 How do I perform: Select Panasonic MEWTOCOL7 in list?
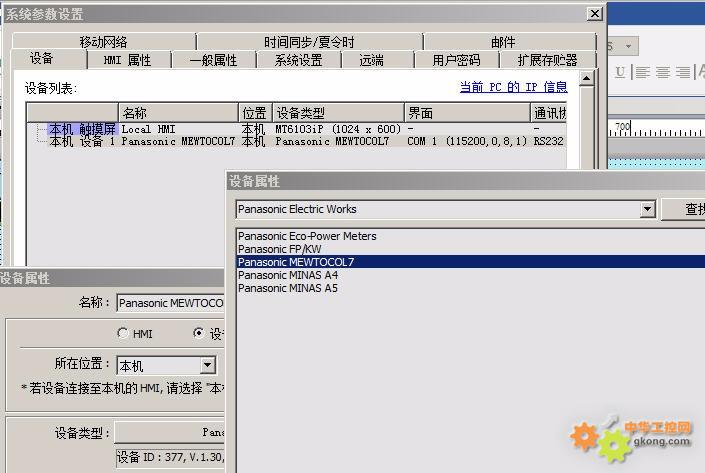pos(471,262)
